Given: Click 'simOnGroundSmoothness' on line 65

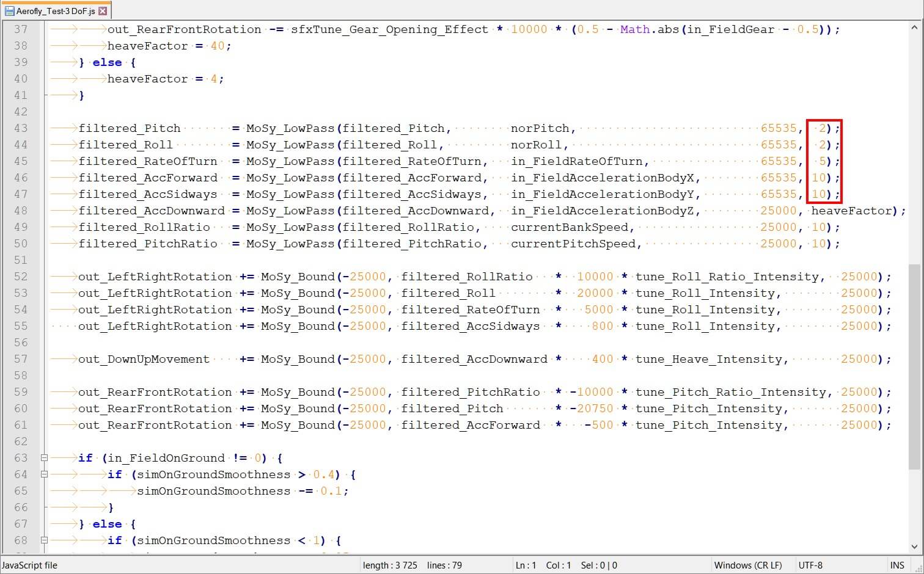Looking at the screenshot, I should pos(214,491).
